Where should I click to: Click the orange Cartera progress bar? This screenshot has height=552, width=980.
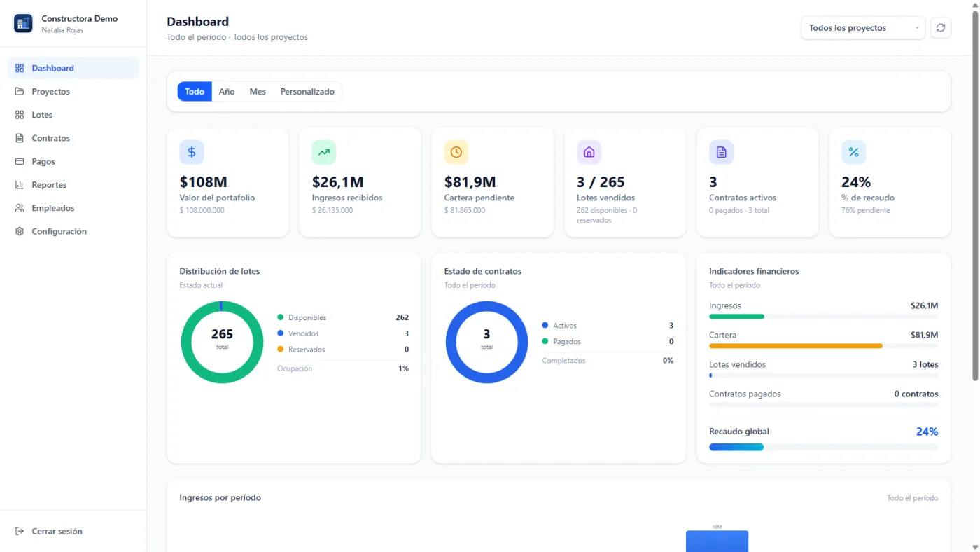pyautogui.click(x=796, y=346)
